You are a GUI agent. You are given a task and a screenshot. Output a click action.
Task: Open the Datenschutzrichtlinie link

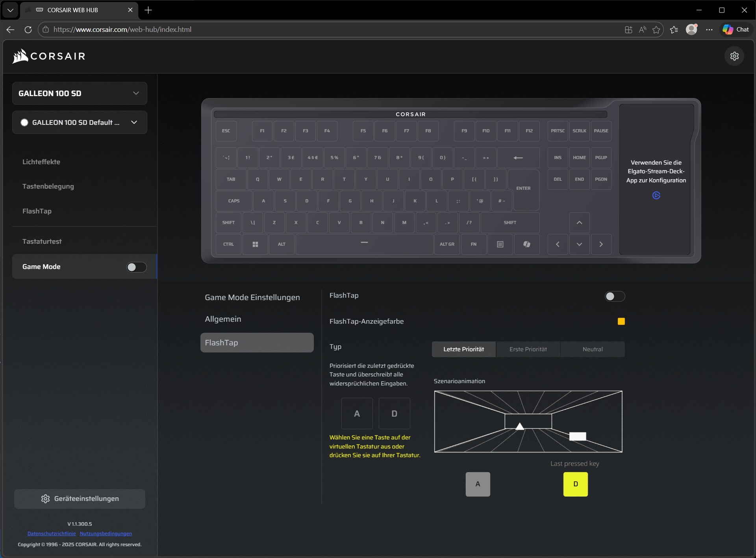click(x=52, y=534)
